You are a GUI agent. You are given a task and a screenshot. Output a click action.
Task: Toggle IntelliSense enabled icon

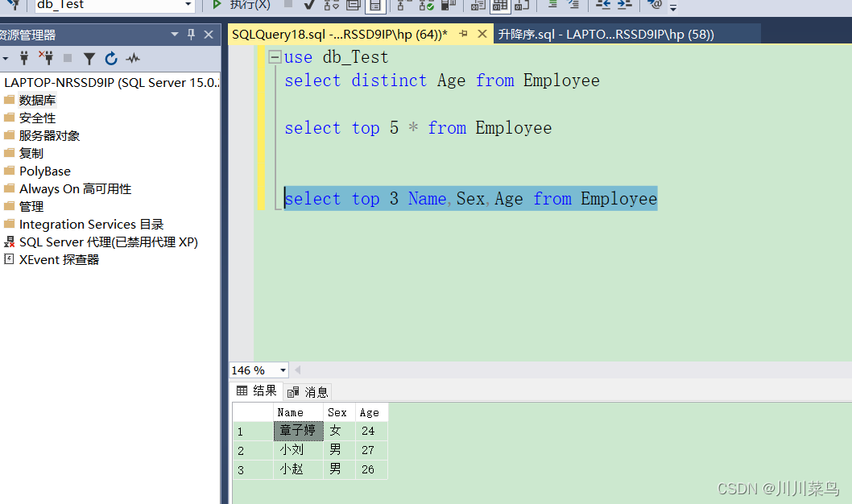click(375, 6)
